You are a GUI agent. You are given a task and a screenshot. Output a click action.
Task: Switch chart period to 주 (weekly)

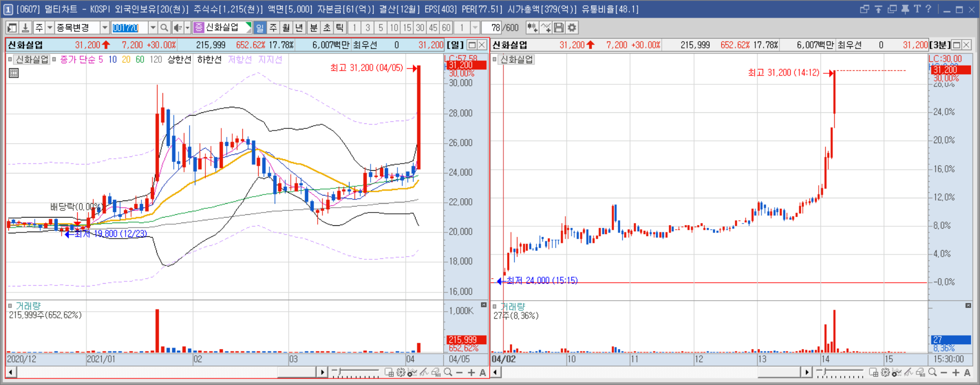273,28
